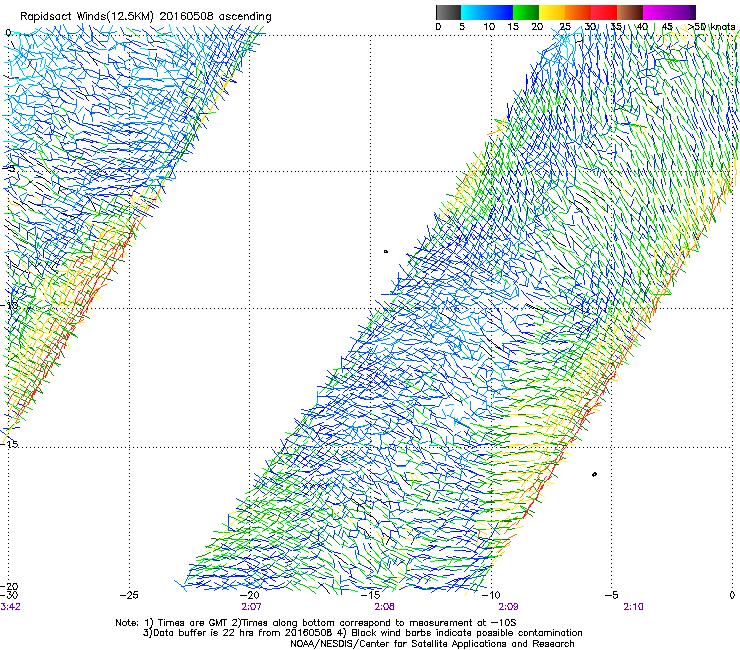
Task: Click the chart title 'Rapidsact Winds(12.5KM) 20160508 ascending'
Action: [x=145, y=17]
